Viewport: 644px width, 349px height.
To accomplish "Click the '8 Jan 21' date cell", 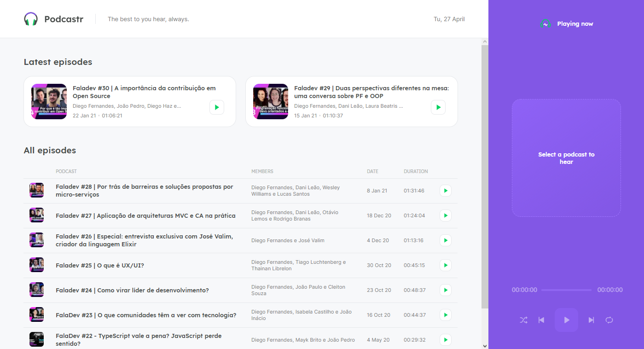I will coord(377,191).
